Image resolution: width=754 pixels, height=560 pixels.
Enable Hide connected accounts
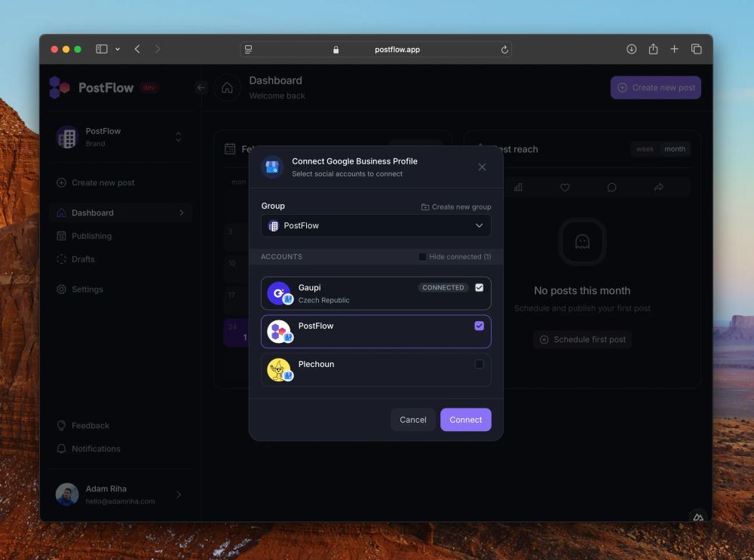pyautogui.click(x=421, y=256)
